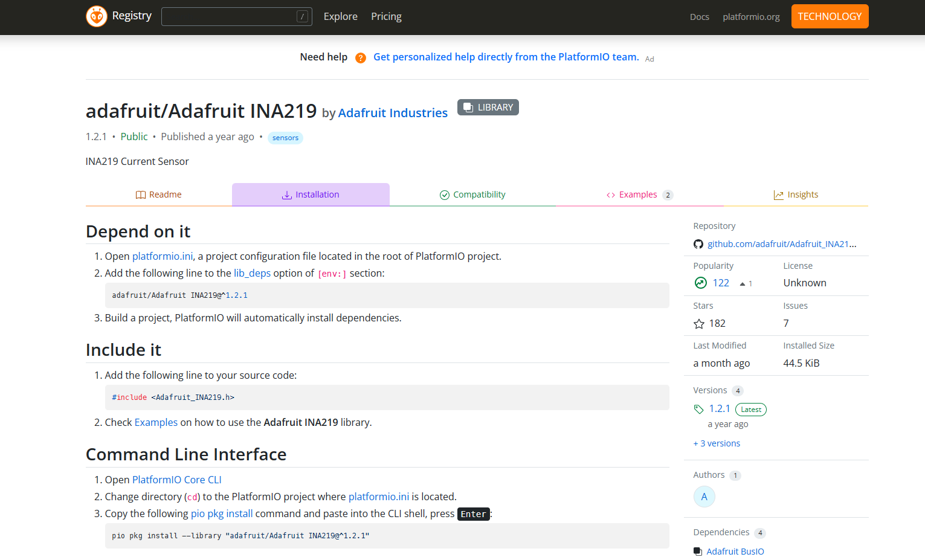This screenshot has height=560, width=925.
Task: Open the Explore menu item
Action: pyautogui.click(x=341, y=16)
